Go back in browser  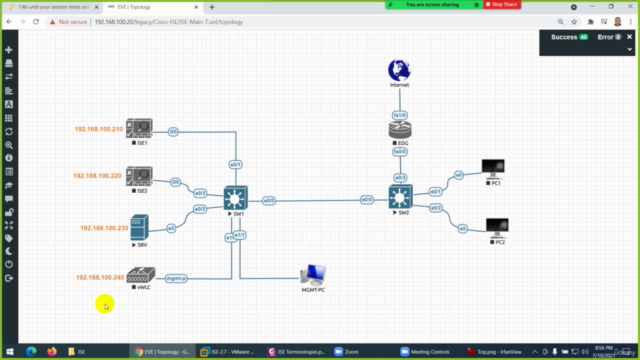tap(9, 22)
